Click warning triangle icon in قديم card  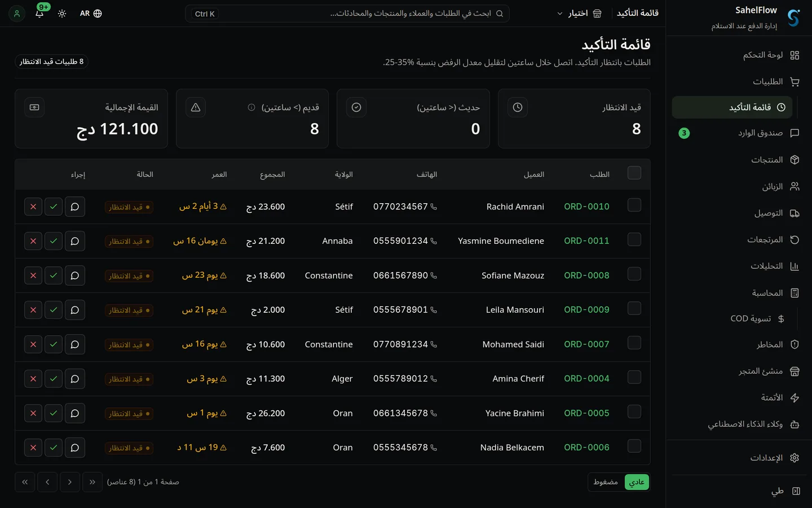(x=196, y=107)
